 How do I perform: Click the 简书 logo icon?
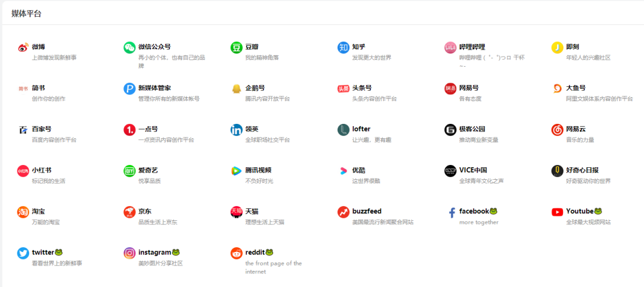tap(23, 89)
